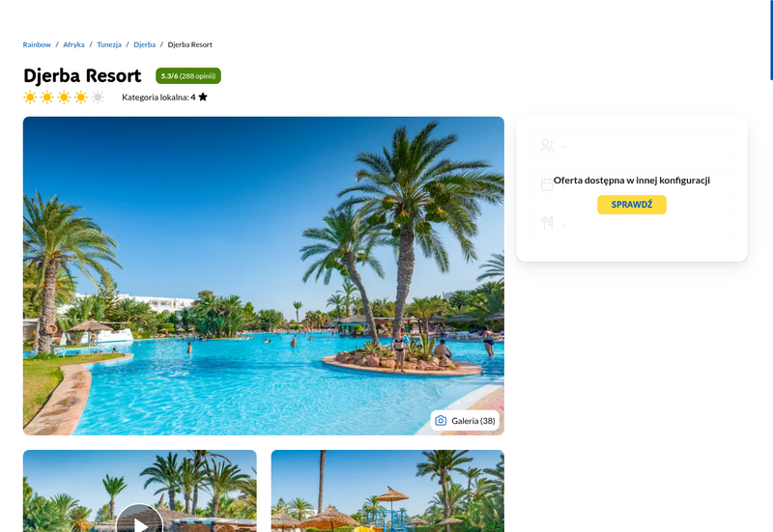This screenshot has height=532, width=773.
Task: Click the blue page scrollbar
Action: 771,40
